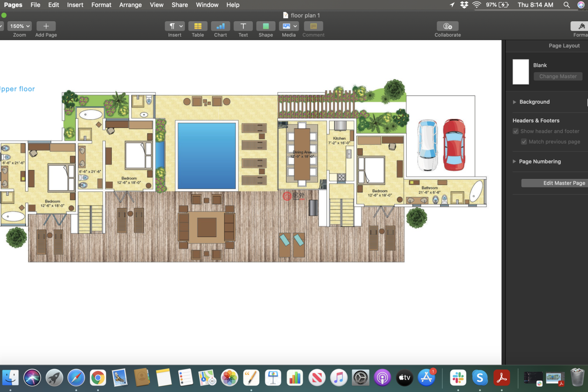588x392 pixels.
Task: Open Photos app from the dock
Action: 229,378
